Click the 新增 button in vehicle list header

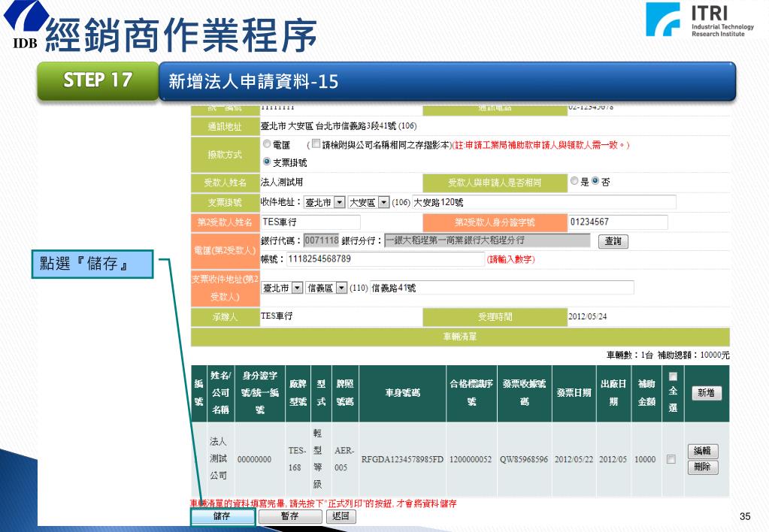point(706,393)
